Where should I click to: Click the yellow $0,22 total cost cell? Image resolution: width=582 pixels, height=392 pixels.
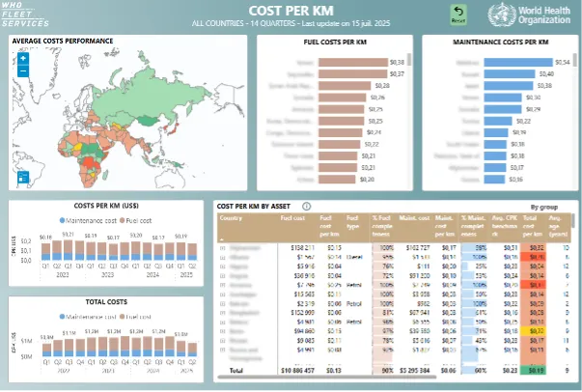tap(533, 331)
